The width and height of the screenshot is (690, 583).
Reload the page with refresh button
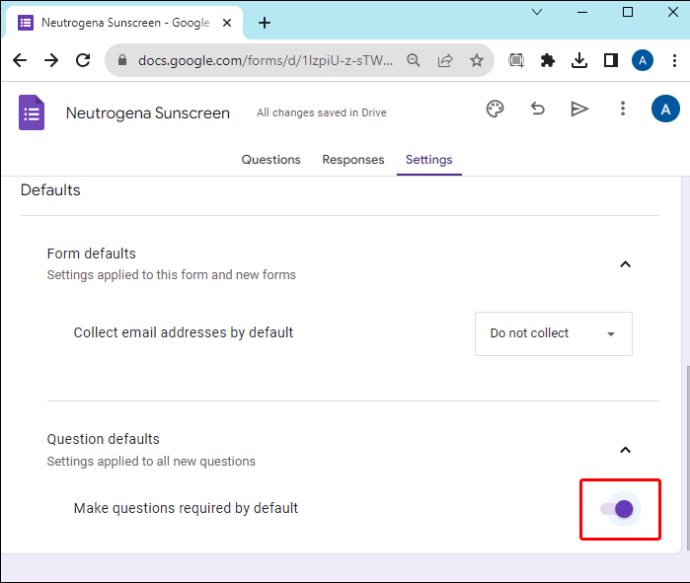point(83,60)
